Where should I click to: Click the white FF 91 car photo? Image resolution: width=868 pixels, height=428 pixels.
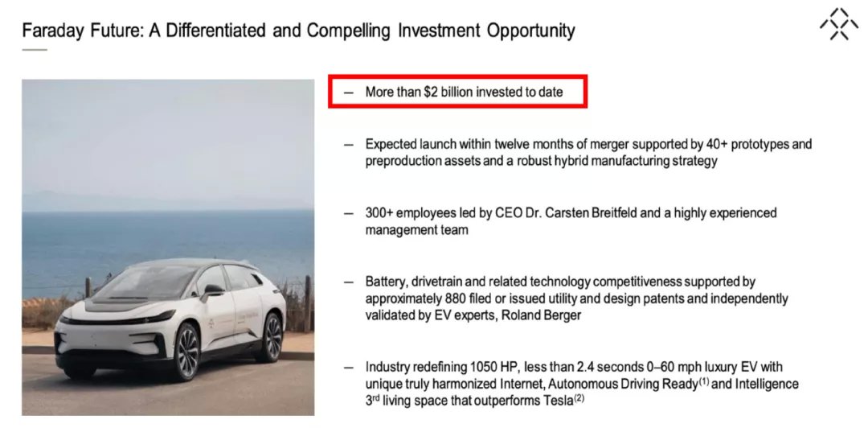coord(168,247)
